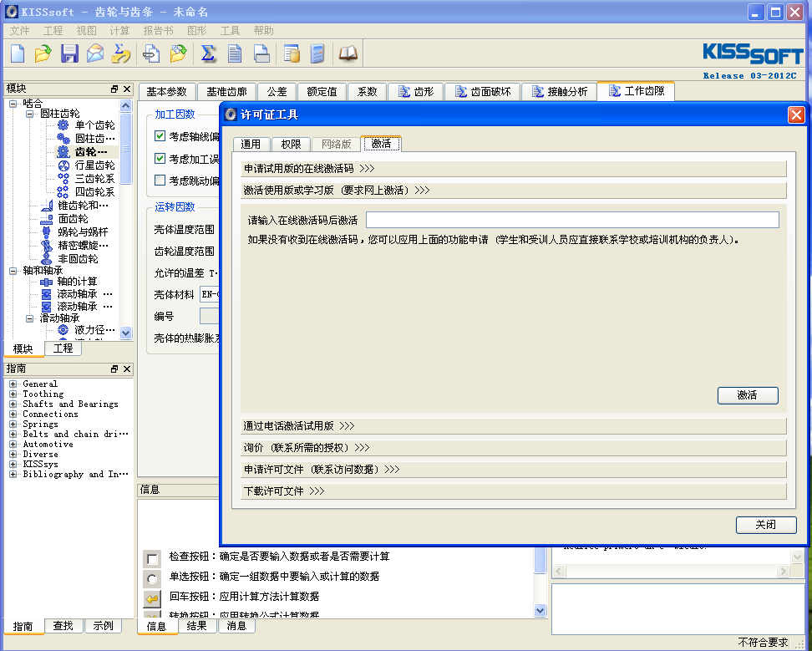This screenshot has height=651, width=812.
Task: Select the 行星齿轮 module in the tree
Action: click(94, 165)
